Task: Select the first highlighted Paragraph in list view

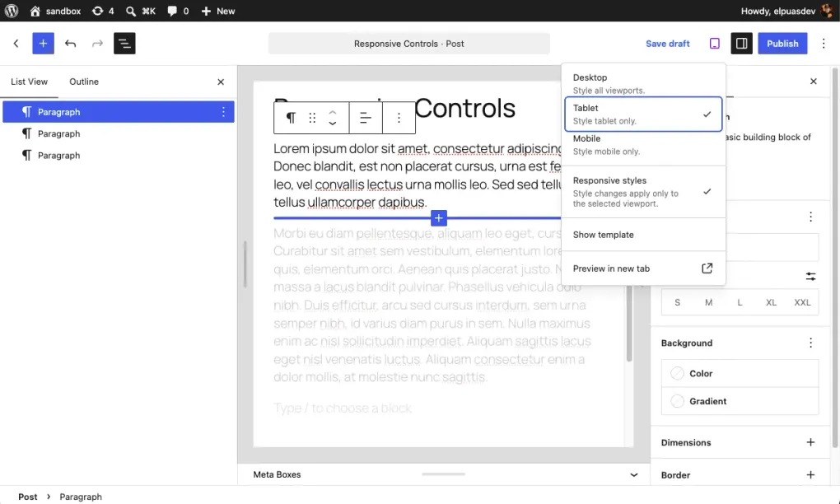Action: (x=119, y=112)
